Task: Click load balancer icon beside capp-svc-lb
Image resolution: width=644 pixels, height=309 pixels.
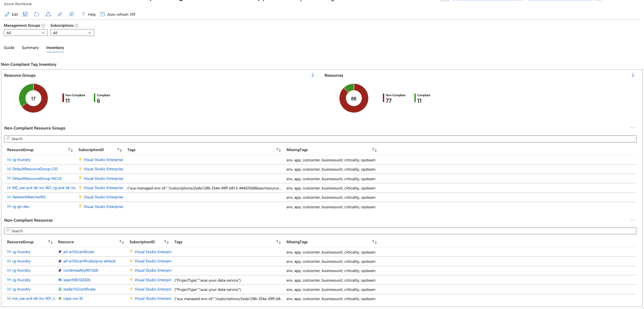Action: pos(60,298)
